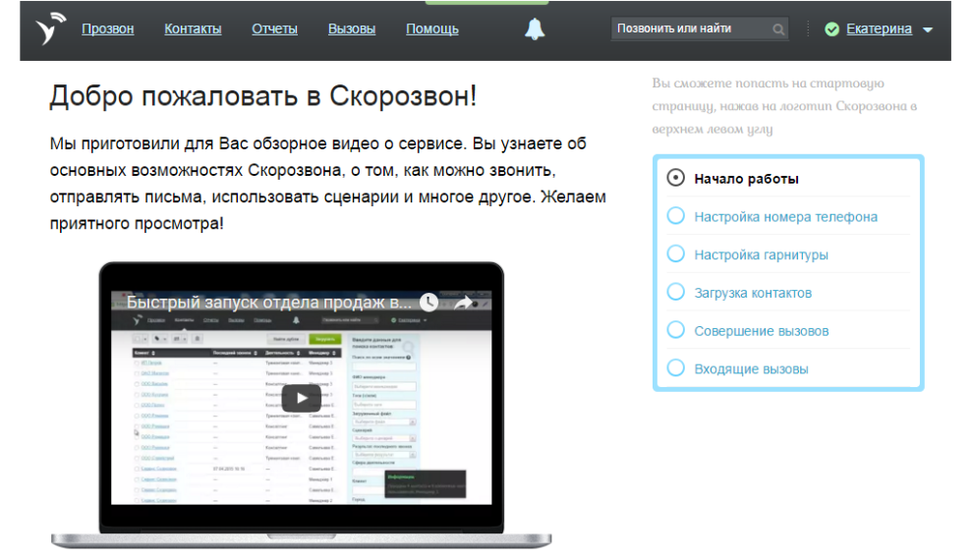The image size is (971, 560).
Task: Play the overview video
Action: coord(302,398)
